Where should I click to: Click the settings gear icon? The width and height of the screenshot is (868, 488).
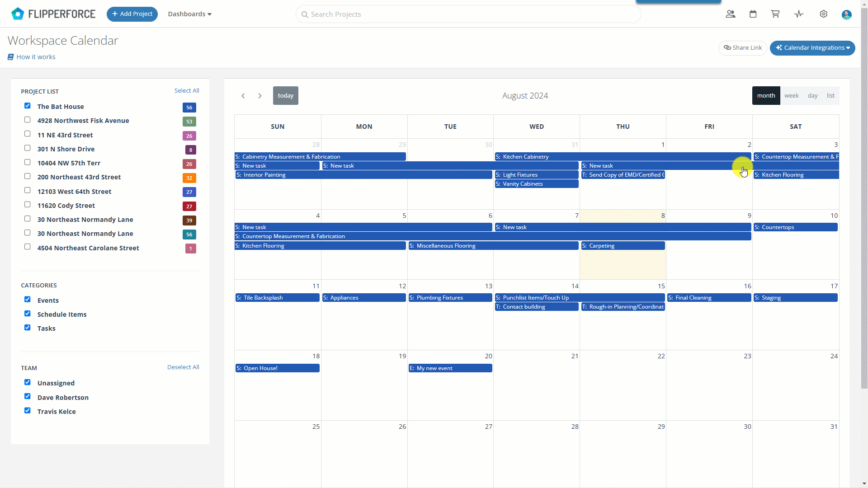click(824, 14)
